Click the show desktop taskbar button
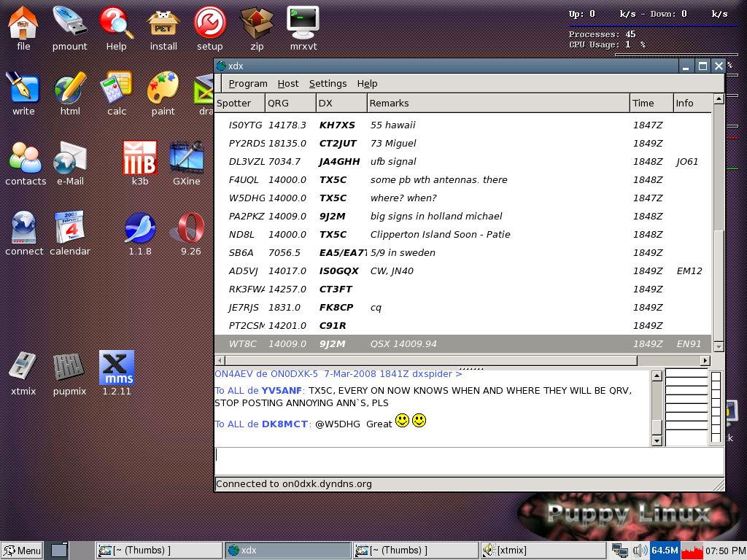 coord(59,551)
